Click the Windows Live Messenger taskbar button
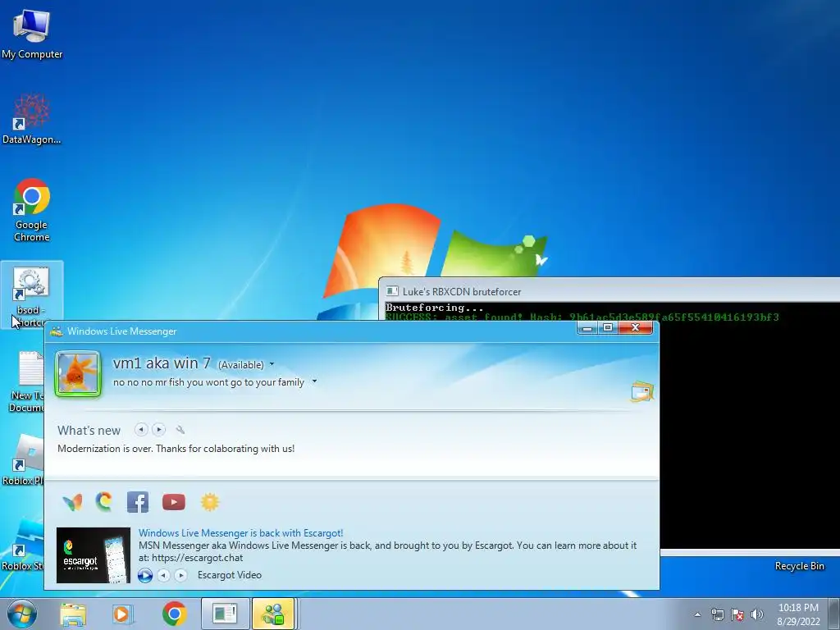Screen dimensions: 840x630 coord(274,614)
